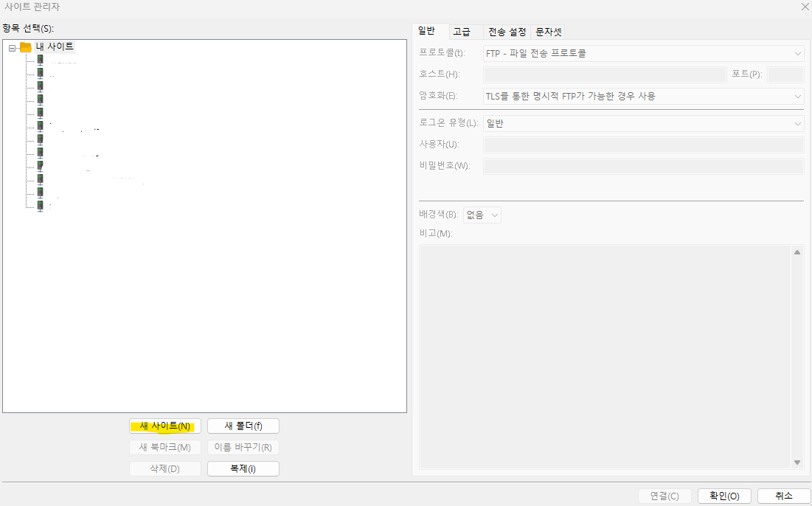
Task: Switch to the 고급 tab
Action: click(x=463, y=31)
